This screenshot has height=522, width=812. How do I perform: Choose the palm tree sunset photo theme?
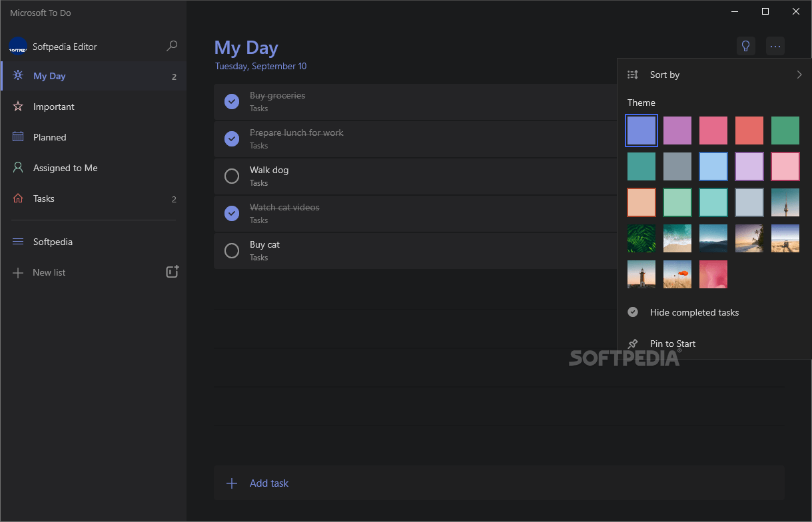coord(749,238)
